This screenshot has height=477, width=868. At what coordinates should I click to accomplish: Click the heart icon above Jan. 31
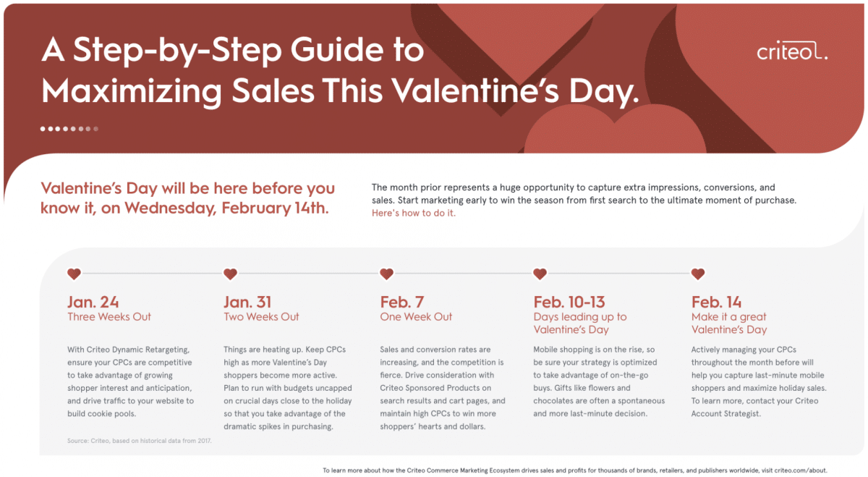[x=230, y=274]
